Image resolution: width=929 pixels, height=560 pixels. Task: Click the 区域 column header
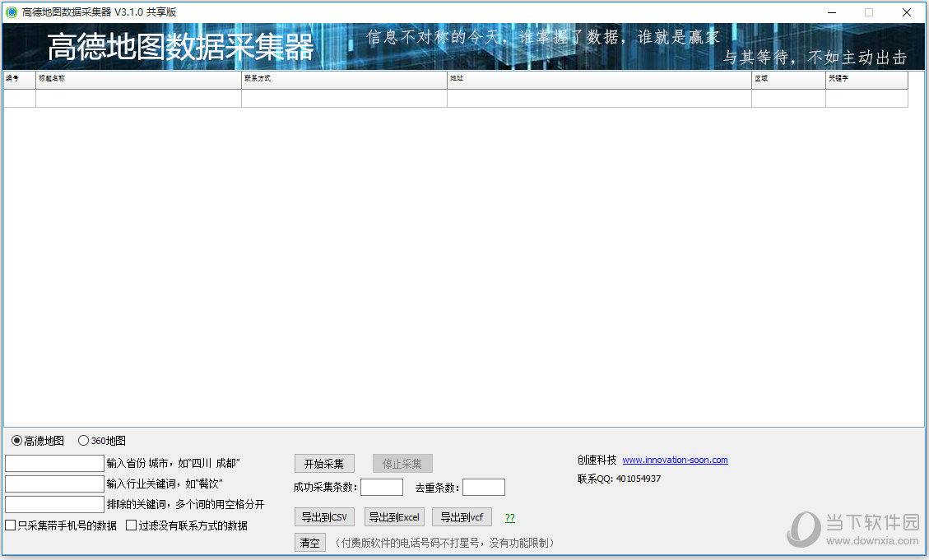[x=788, y=80]
